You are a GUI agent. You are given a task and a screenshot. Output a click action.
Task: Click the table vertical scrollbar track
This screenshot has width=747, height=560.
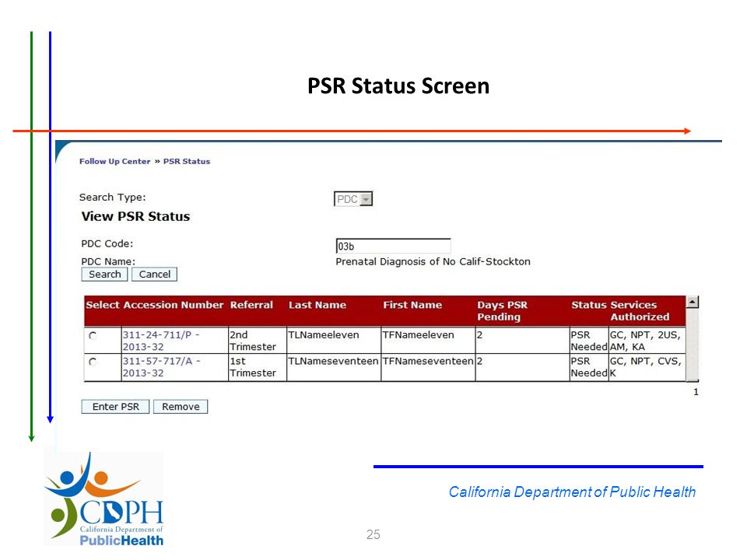[x=693, y=344]
